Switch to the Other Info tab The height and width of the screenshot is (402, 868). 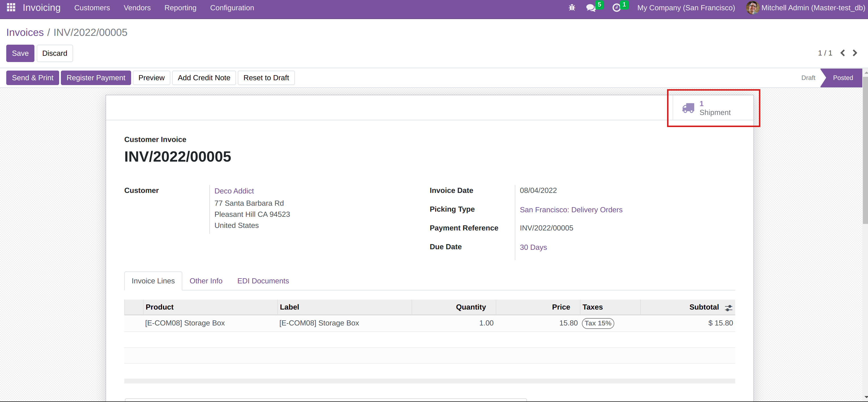tap(206, 281)
